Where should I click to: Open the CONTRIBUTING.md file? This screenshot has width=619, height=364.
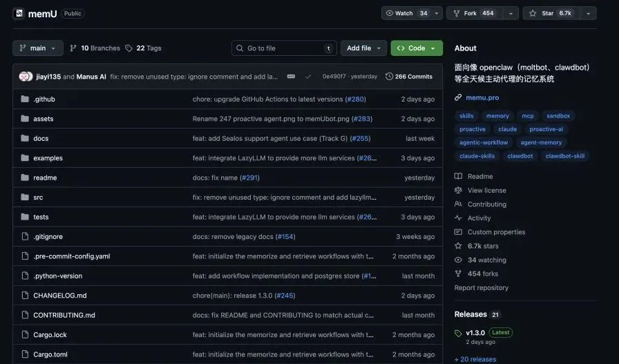click(x=64, y=315)
